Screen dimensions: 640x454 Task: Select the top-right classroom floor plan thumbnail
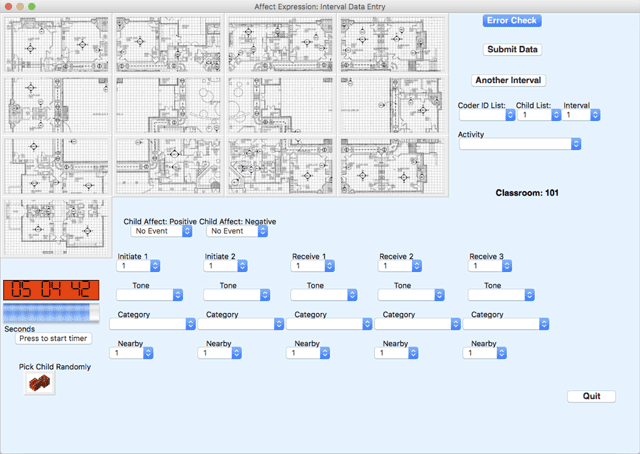(x=393, y=45)
